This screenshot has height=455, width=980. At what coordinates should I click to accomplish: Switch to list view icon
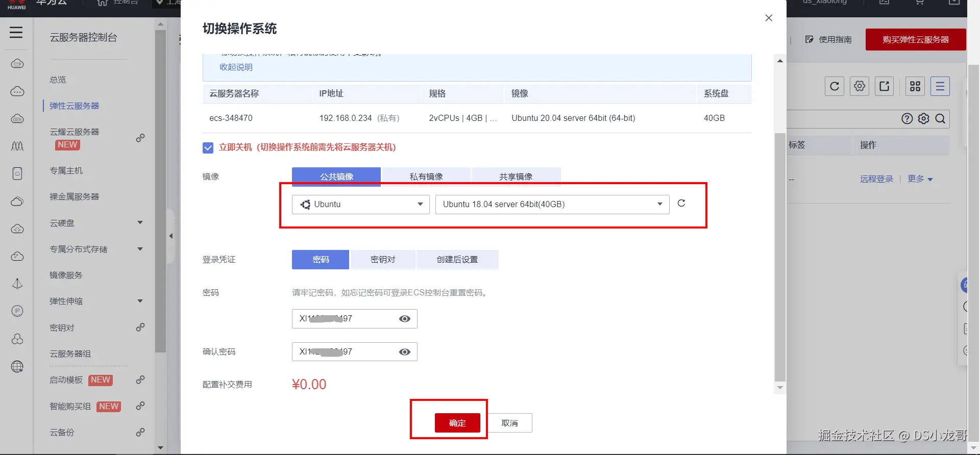pyautogui.click(x=940, y=86)
